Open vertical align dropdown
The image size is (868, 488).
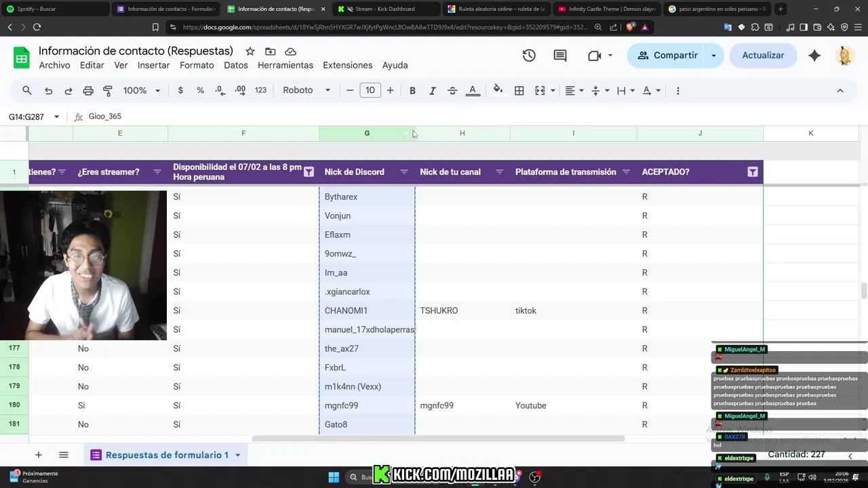(601, 90)
